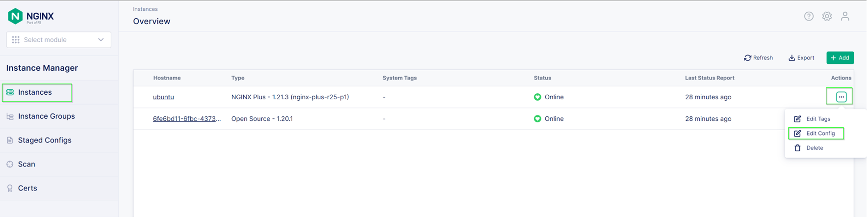Image resolution: width=868 pixels, height=219 pixels.
Task: Open the user account icon
Action: click(845, 16)
